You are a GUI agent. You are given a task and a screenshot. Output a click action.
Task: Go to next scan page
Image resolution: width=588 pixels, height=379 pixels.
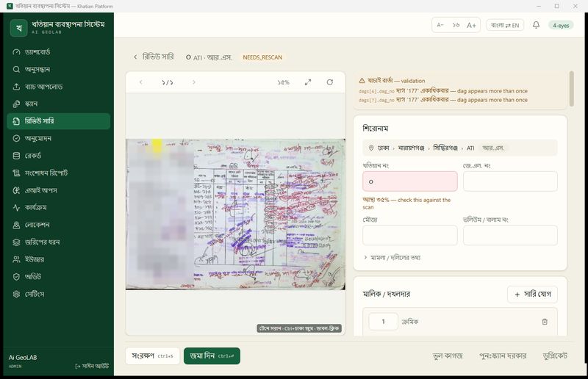pyautogui.click(x=194, y=82)
